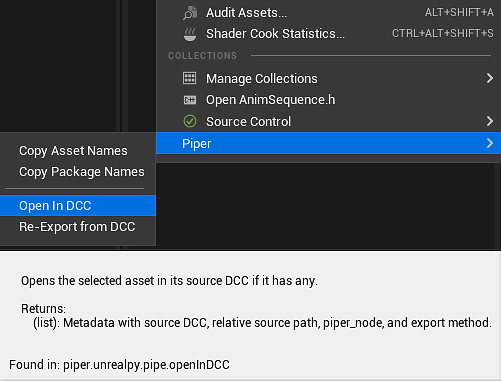Choose Shader Cook Statistics... from the menu
Image resolution: width=501 pixels, height=381 pixels.
328,34
